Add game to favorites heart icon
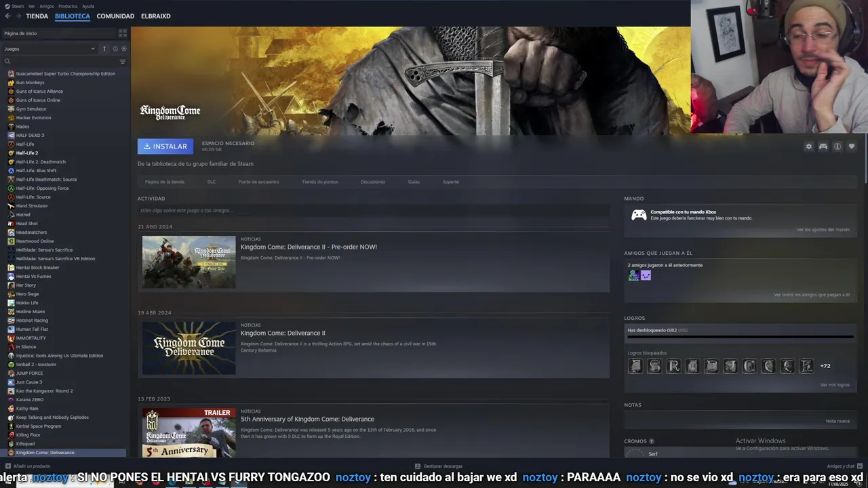The image size is (868, 488). (852, 146)
